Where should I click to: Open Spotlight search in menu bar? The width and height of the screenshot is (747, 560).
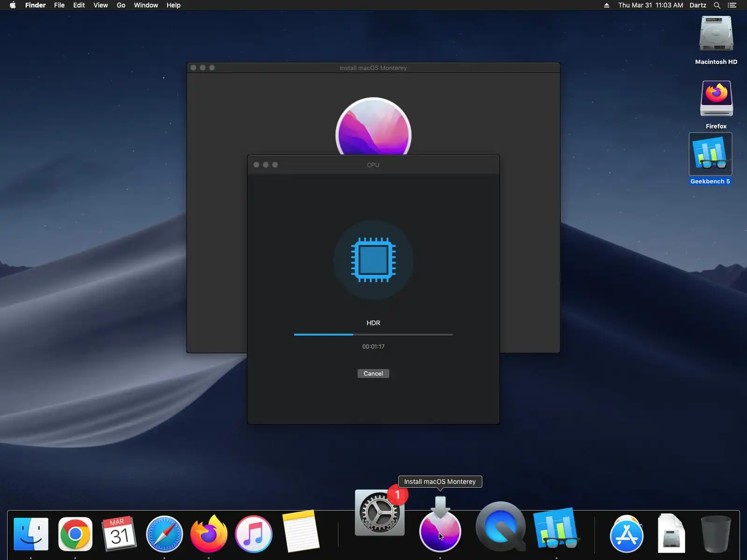(717, 5)
